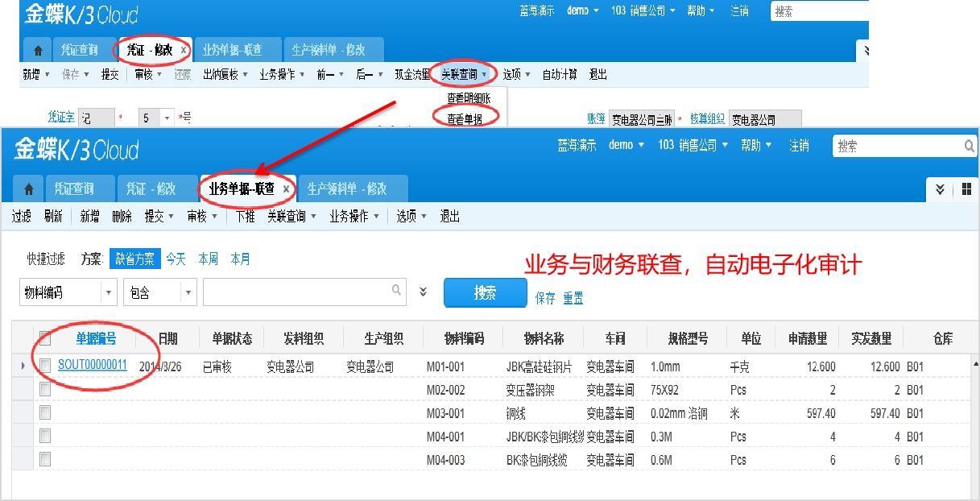Click 下推 in 业务单据-联查 toolbar
This screenshot has width=980, height=501.
[x=245, y=217]
